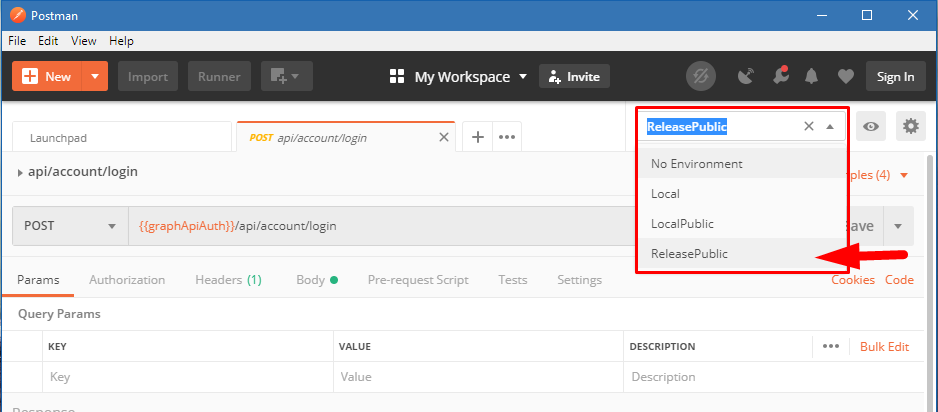Open the Code link
The height and width of the screenshot is (412, 938).
coord(900,280)
